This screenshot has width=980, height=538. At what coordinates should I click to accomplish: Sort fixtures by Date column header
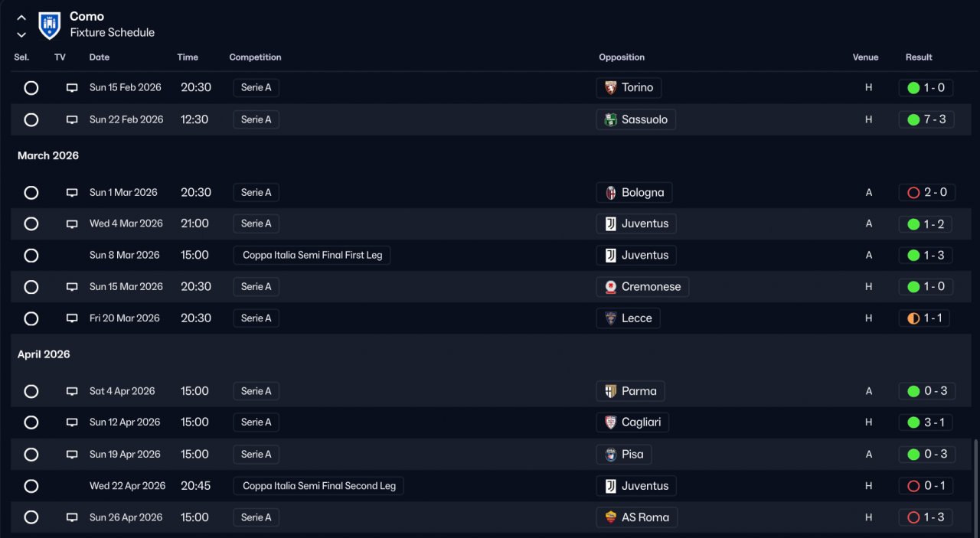coord(100,57)
